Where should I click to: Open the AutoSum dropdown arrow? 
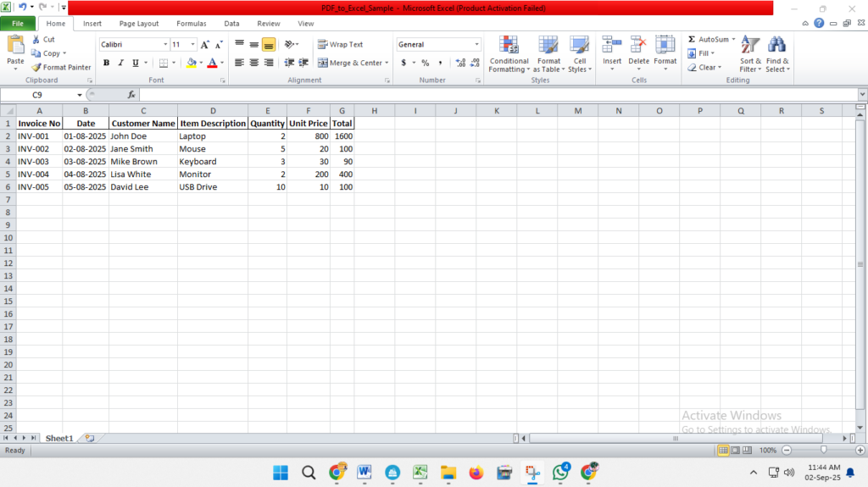coord(733,39)
